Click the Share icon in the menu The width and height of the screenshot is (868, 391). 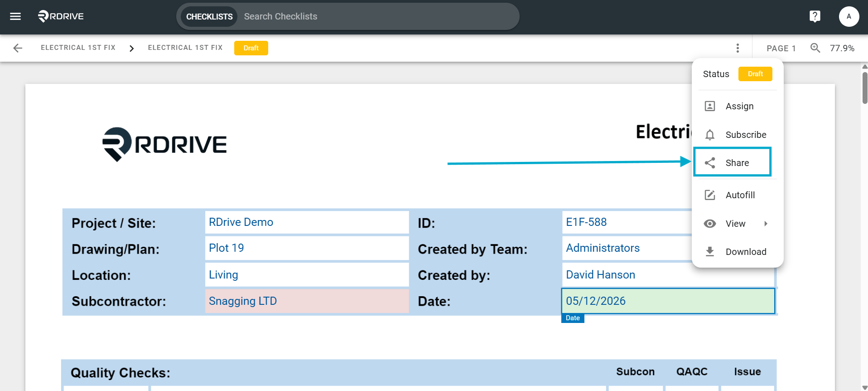coord(710,163)
